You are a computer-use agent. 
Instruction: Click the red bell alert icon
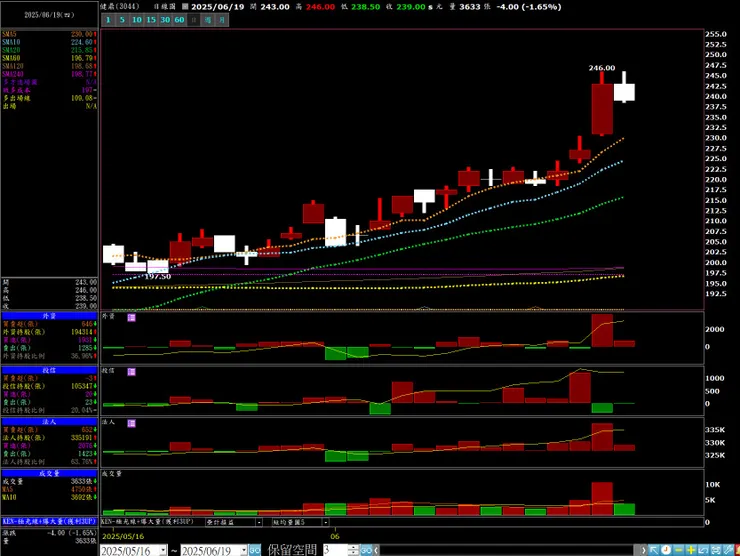coord(737,550)
